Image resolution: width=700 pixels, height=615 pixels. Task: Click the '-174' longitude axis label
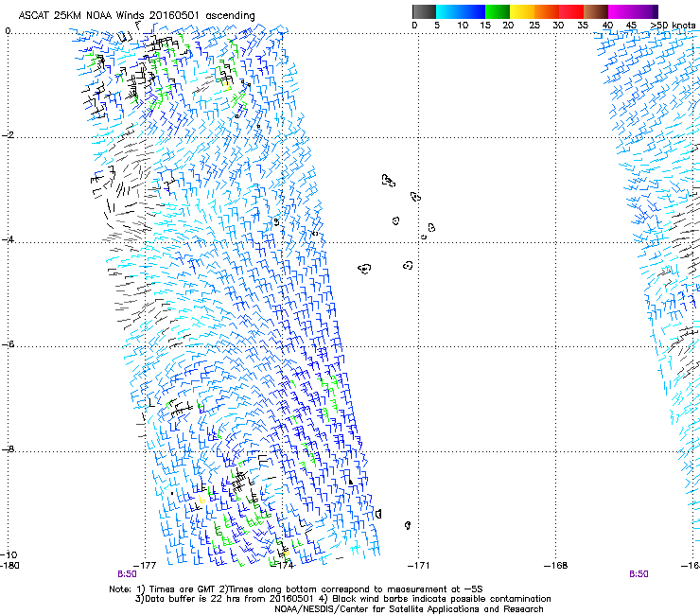click(x=282, y=566)
